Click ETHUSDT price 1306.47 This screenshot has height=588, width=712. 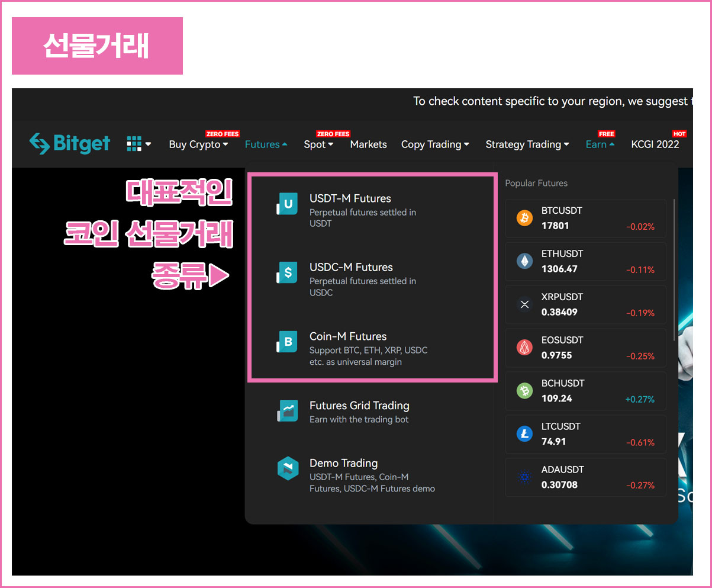[559, 269]
